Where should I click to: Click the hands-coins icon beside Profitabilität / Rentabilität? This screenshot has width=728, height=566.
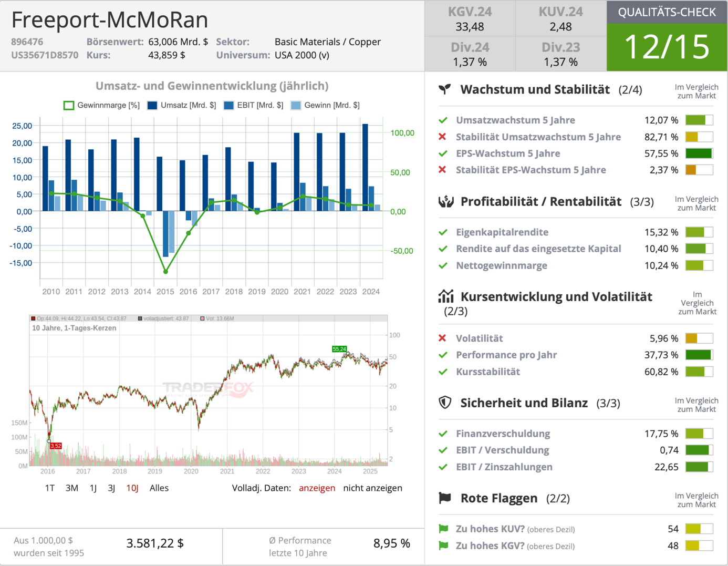coord(446,201)
